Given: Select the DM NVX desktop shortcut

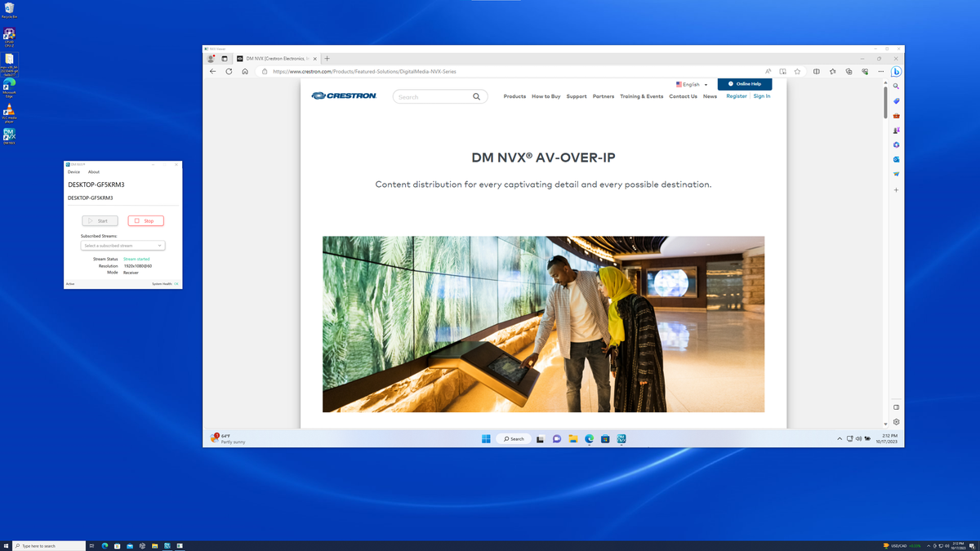Looking at the screenshot, I should (9, 136).
